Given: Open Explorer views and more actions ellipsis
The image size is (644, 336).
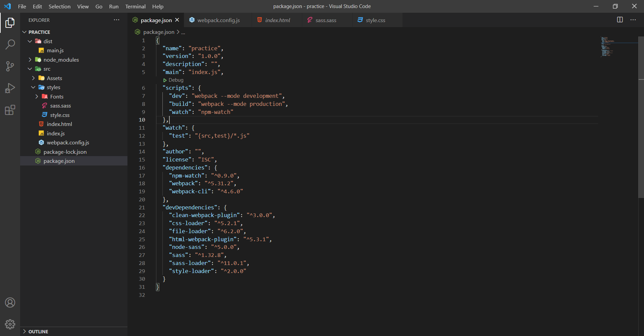Looking at the screenshot, I should 116,20.
